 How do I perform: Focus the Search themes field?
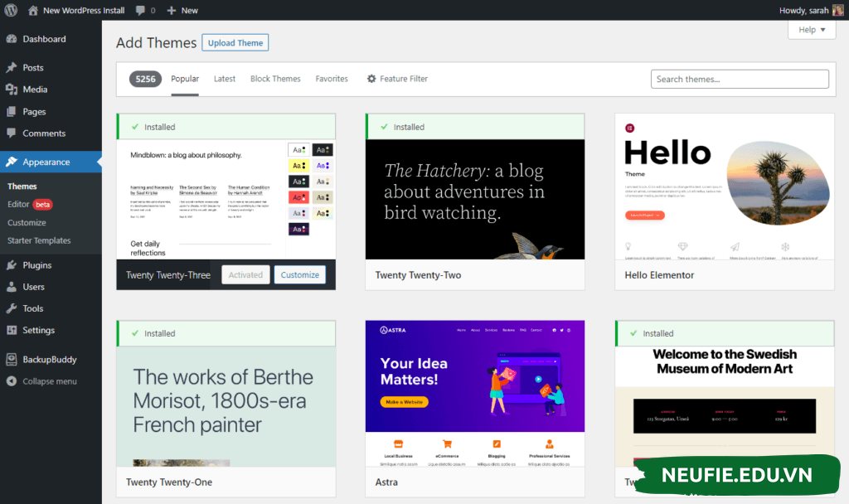[740, 79]
